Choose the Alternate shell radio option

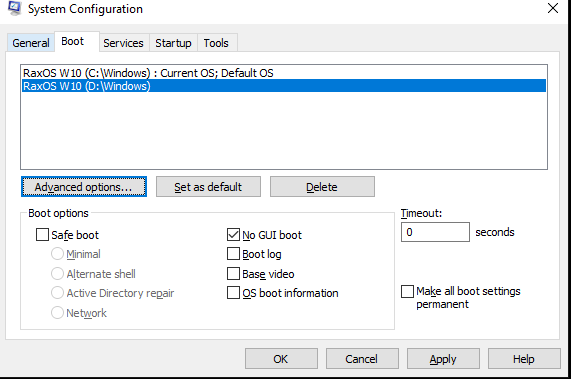pos(57,274)
